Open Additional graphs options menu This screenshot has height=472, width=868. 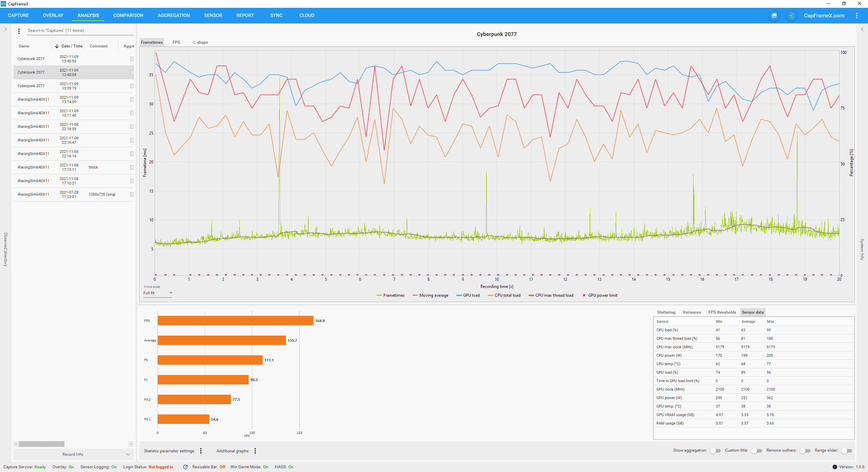tap(255, 451)
